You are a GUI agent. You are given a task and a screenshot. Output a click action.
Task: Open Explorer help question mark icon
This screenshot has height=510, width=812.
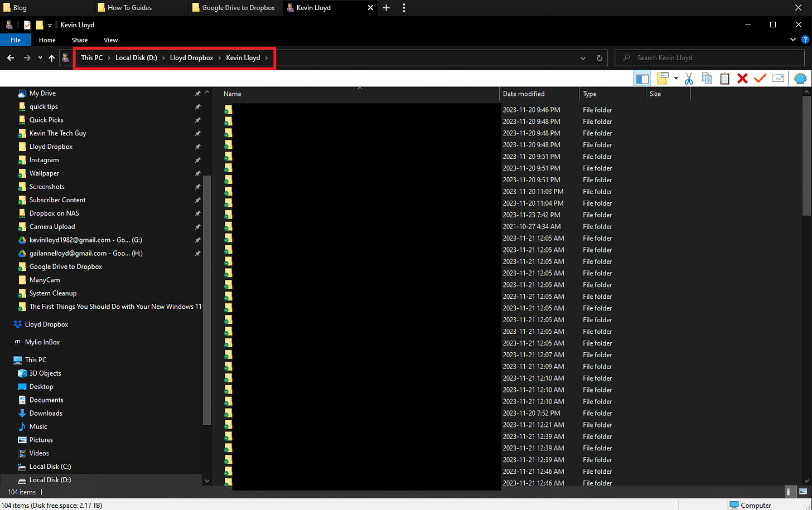[804, 40]
